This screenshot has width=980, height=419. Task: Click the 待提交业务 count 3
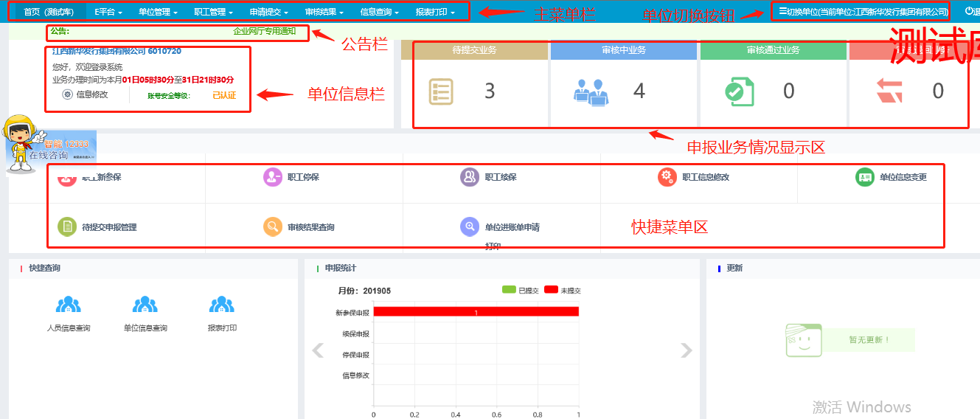tap(490, 91)
